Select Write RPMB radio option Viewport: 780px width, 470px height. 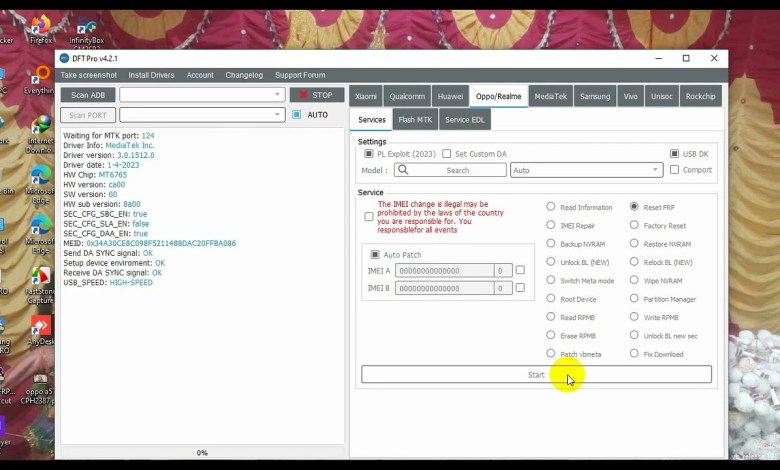(634, 317)
